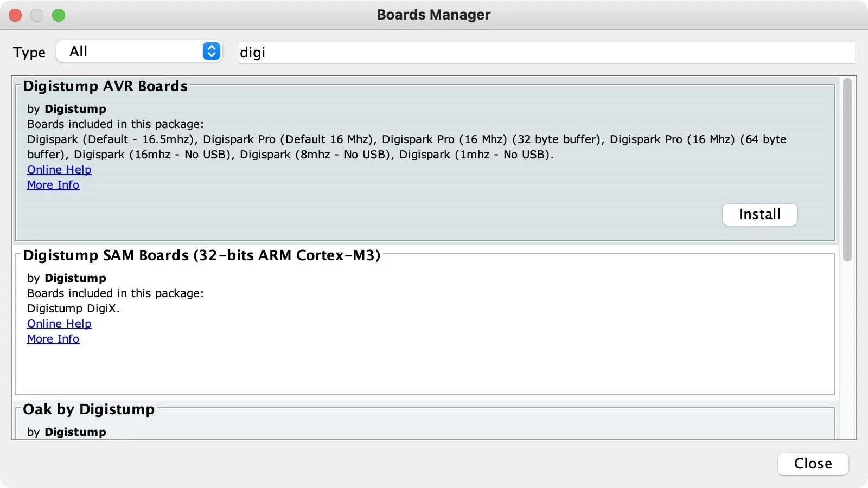868x488 pixels.
Task: Select the Oak by Digistump entry
Action: point(425,421)
